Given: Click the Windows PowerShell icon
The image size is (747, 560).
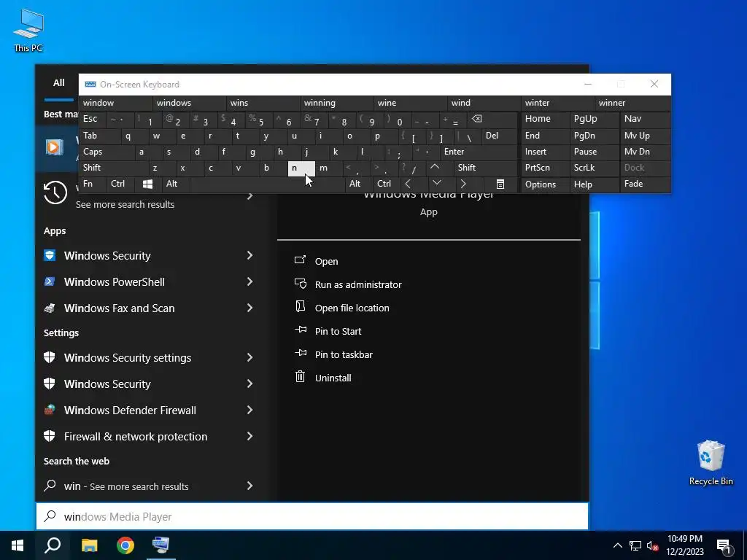Looking at the screenshot, I should click(50, 281).
